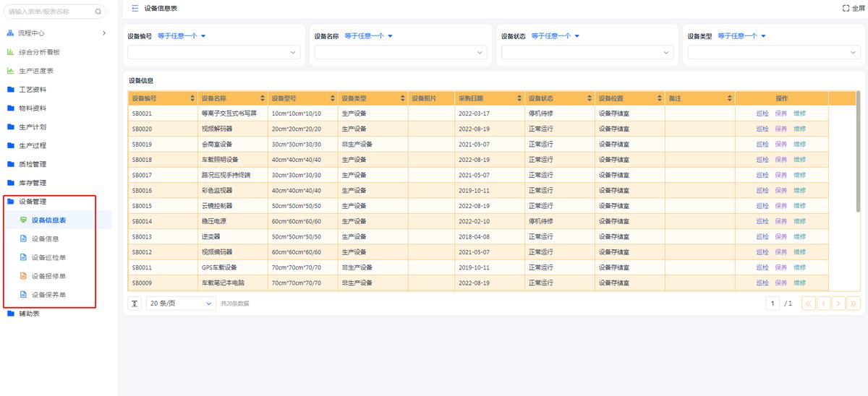Screen dimensions: 868x396
Task: Click the 设备信息 form icon
Action: pyautogui.click(x=23, y=239)
